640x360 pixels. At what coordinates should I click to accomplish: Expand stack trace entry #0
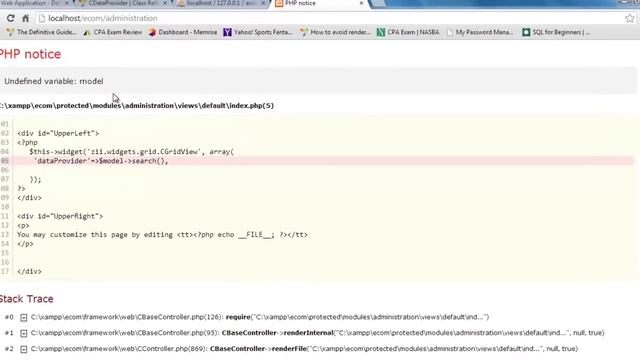pos(24,318)
